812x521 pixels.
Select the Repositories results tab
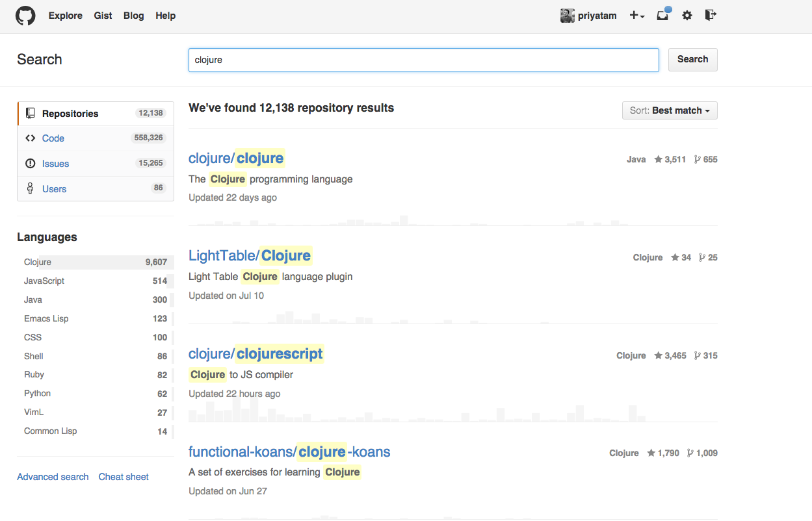[x=96, y=114]
